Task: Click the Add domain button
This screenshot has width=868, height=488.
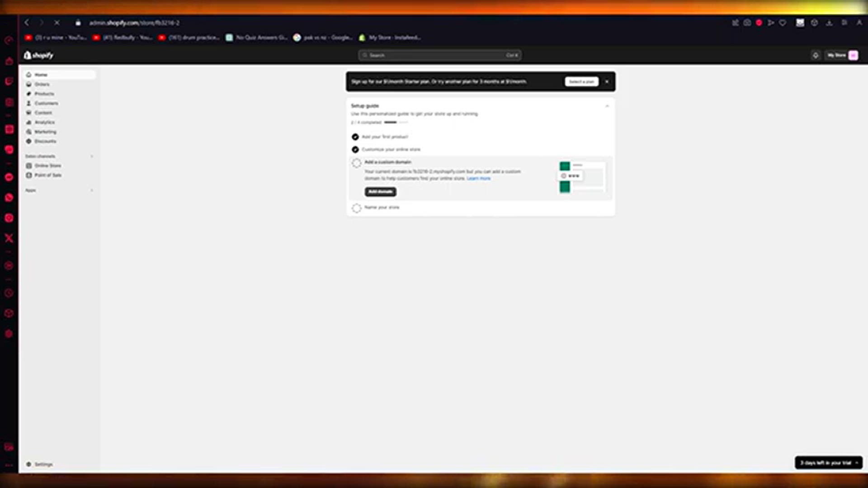Action: 380,192
